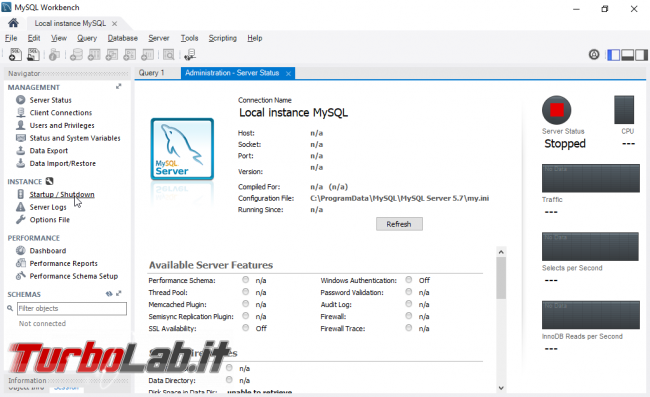The height and width of the screenshot is (397, 650).
Task: Open the Help menu
Action: [255, 38]
